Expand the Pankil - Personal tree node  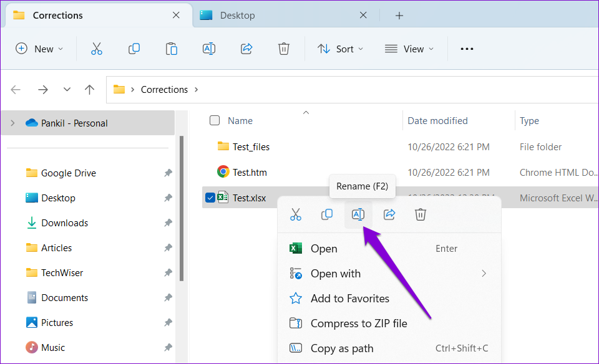pos(12,123)
